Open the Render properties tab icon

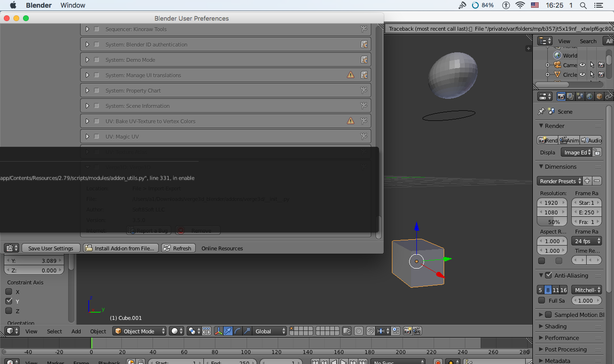click(x=561, y=96)
